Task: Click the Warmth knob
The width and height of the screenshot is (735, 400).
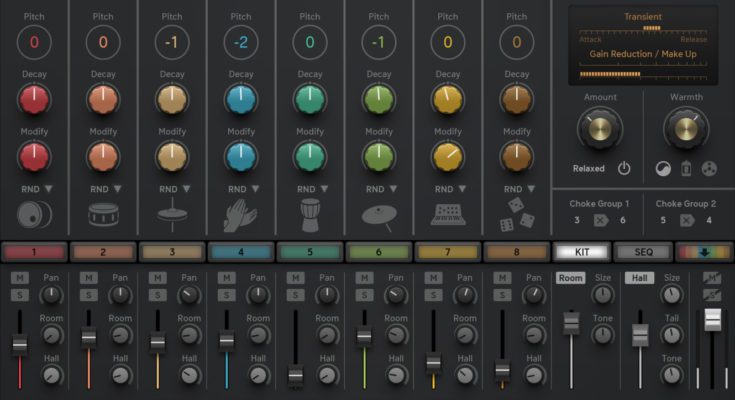Action: 685,127
